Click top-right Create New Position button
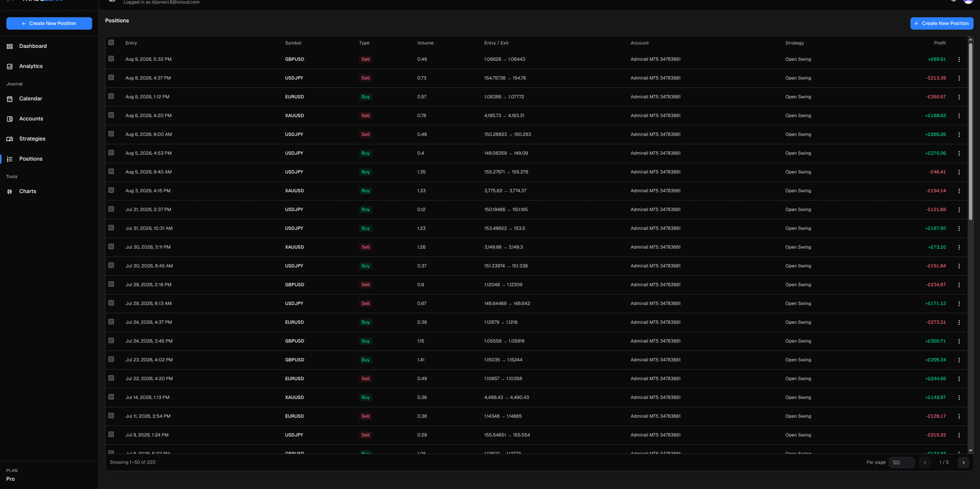 pyautogui.click(x=942, y=23)
